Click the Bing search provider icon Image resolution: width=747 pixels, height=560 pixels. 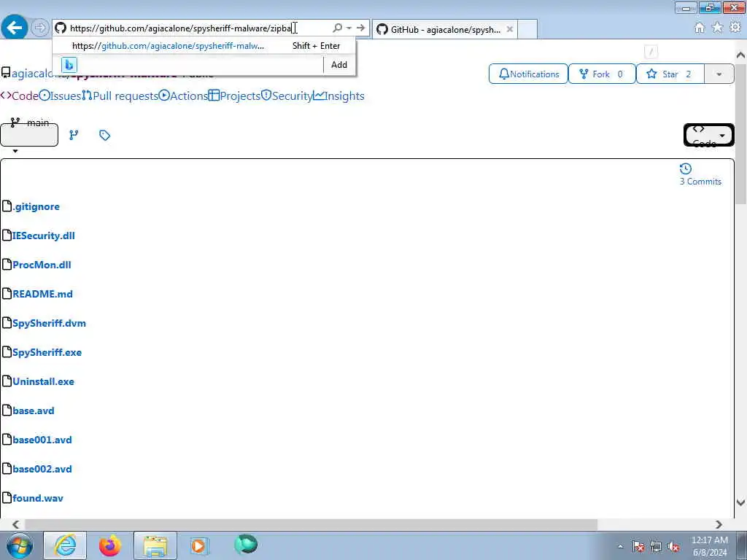click(x=69, y=65)
